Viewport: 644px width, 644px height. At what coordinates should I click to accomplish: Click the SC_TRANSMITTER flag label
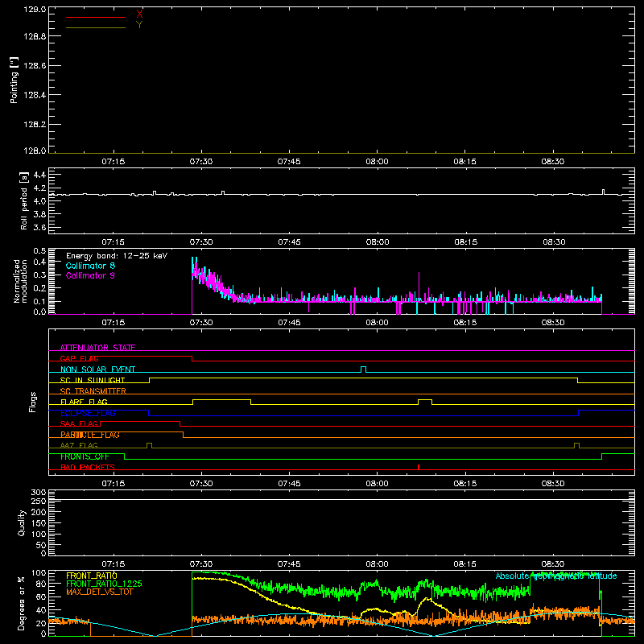pyautogui.click(x=93, y=390)
